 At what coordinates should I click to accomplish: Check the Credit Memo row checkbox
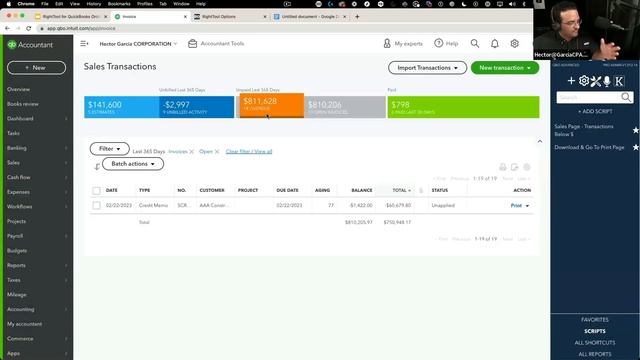click(96, 205)
